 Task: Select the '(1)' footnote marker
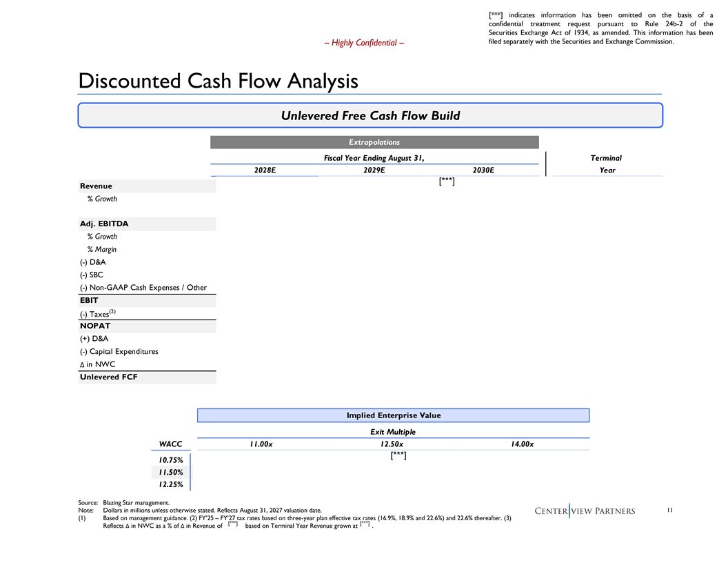[82, 518]
